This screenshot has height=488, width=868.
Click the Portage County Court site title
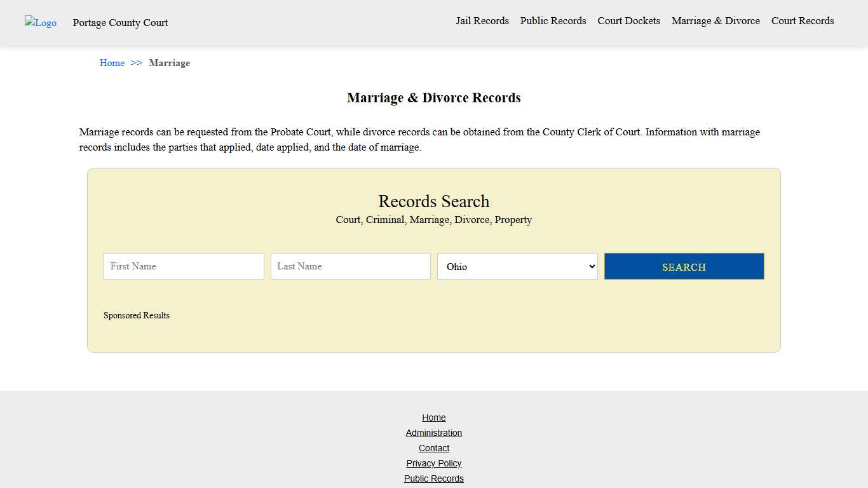tap(120, 23)
